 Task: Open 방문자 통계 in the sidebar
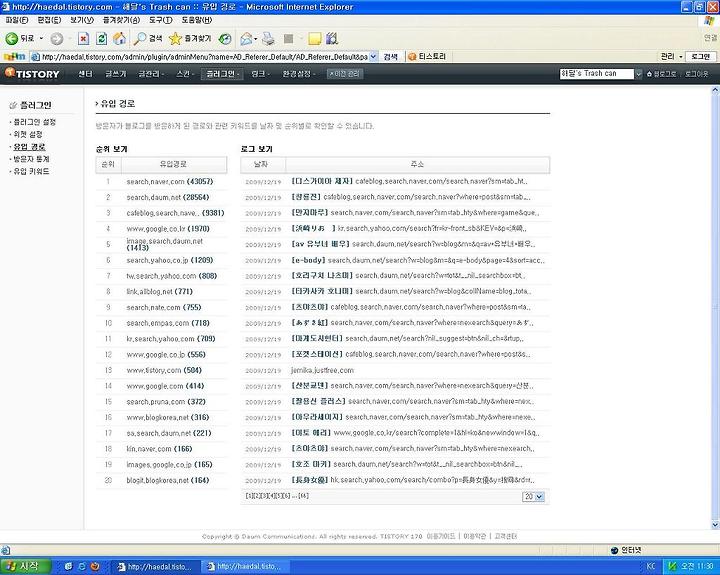pos(31,159)
